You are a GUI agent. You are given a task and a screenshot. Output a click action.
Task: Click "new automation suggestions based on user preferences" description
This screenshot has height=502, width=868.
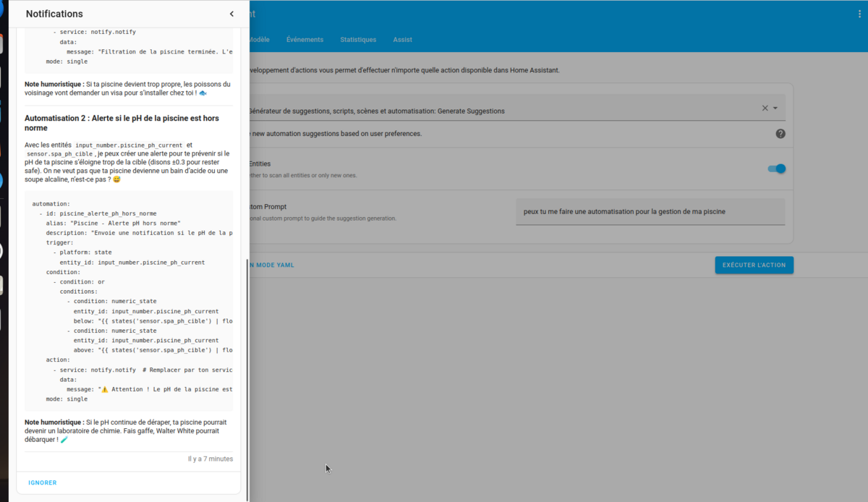click(x=337, y=134)
